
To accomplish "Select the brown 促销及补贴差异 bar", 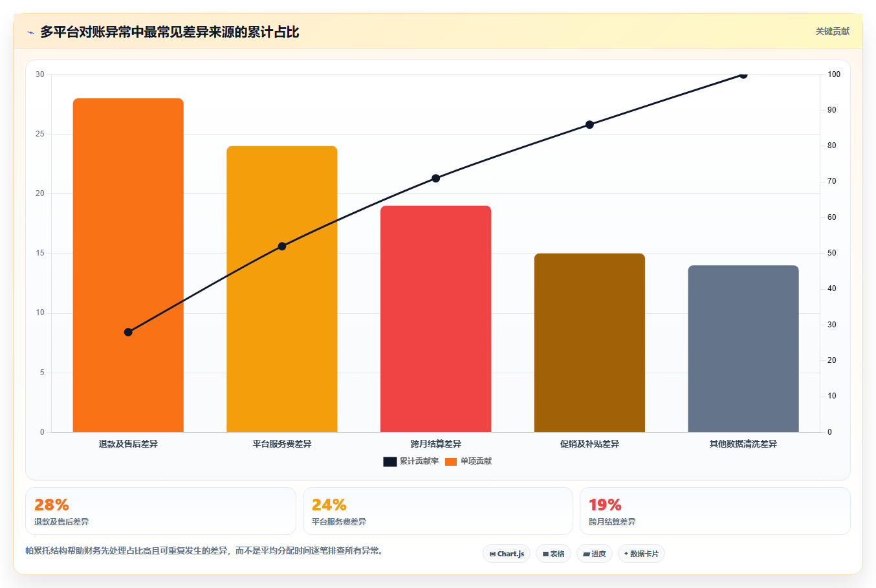I will [589, 343].
